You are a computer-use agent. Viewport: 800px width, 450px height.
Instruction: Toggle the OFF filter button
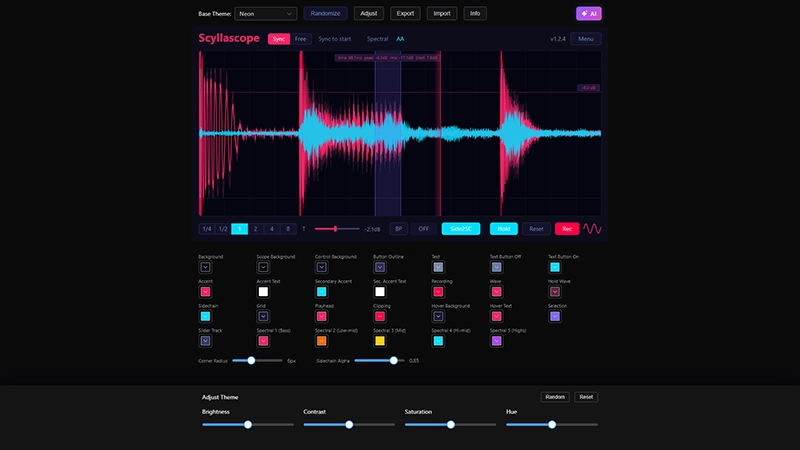coord(424,229)
